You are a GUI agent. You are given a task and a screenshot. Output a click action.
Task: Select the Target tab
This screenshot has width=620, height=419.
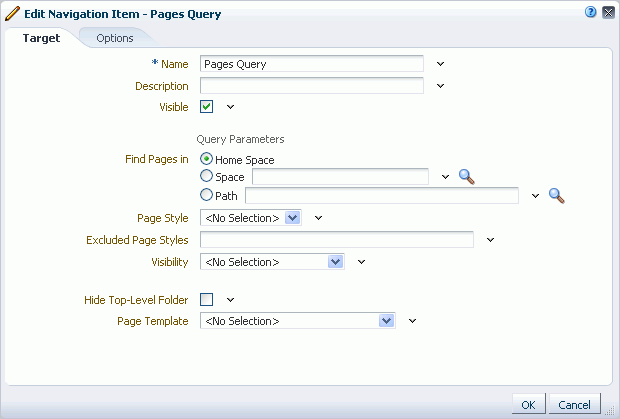click(x=42, y=38)
